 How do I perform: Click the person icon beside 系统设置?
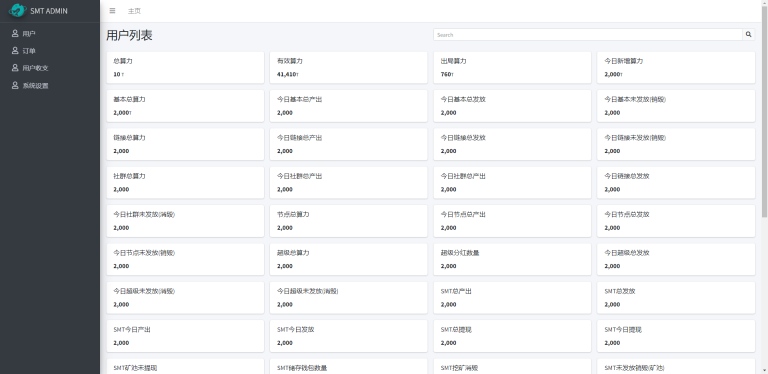point(15,85)
